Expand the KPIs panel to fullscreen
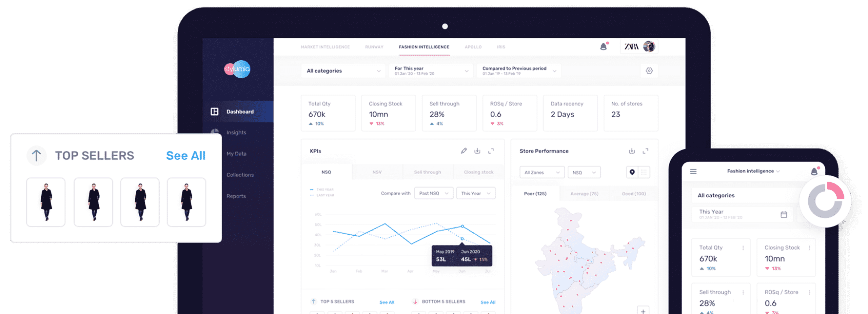The image size is (868, 314). click(x=491, y=151)
